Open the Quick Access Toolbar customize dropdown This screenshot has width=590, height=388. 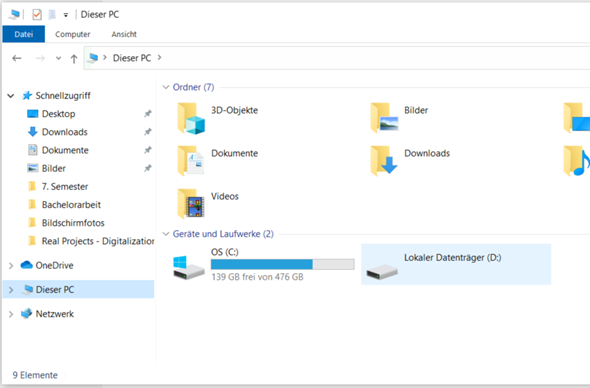[x=66, y=15]
